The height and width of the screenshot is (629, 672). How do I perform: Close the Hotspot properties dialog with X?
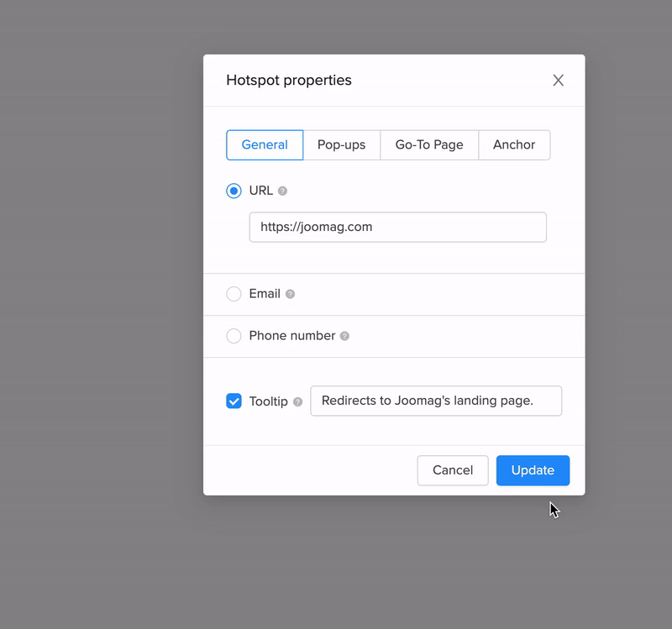click(558, 81)
